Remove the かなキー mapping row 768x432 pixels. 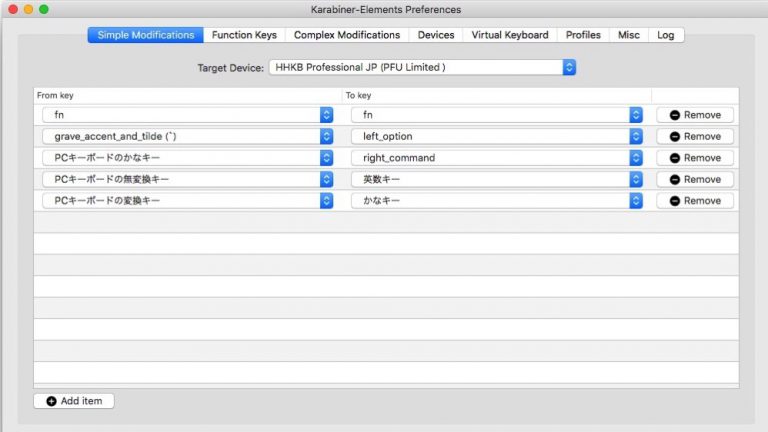coord(695,201)
